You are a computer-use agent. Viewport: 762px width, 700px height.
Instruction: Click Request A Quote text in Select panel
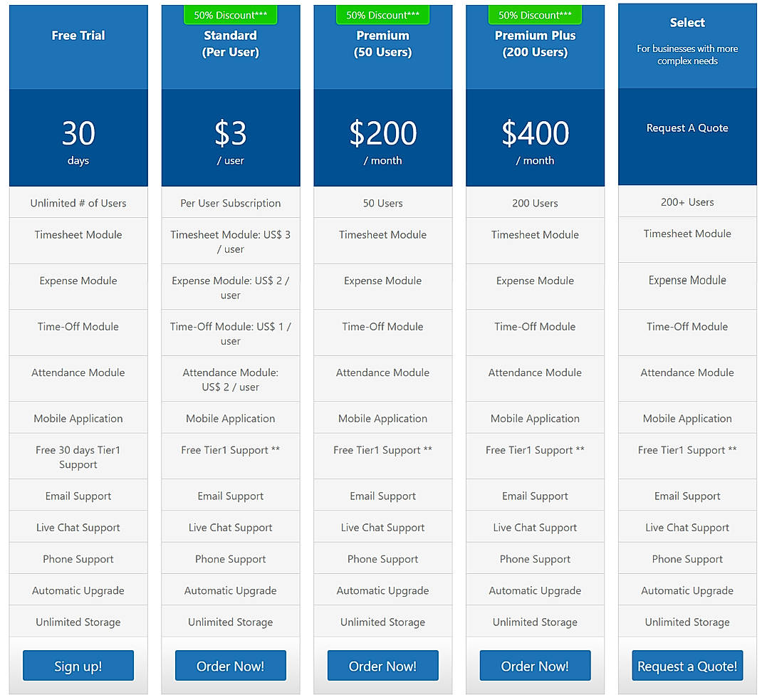[687, 127]
